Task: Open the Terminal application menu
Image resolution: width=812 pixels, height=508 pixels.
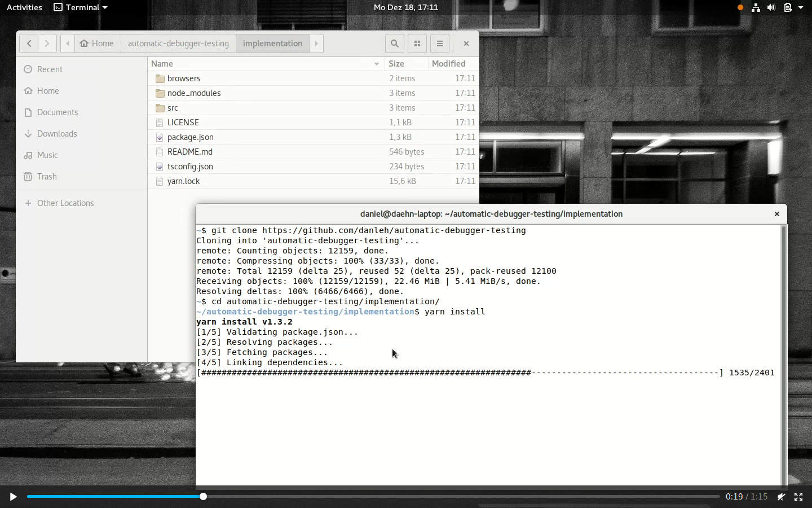Action: tap(81, 7)
